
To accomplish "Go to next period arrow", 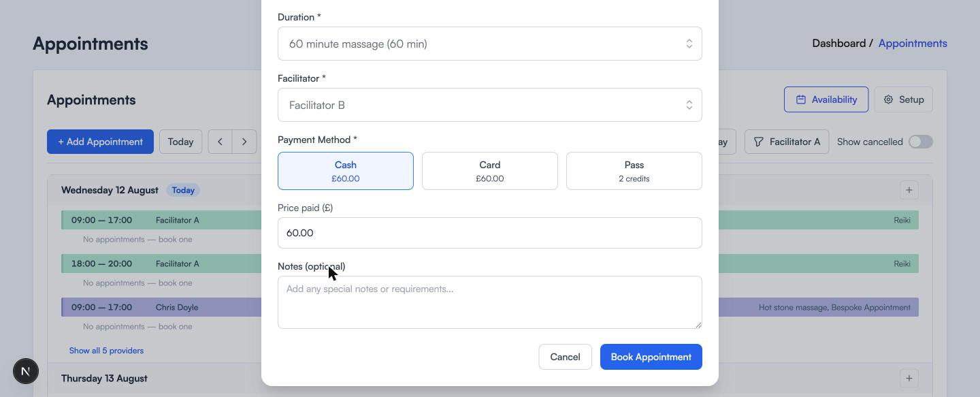I will coord(244,142).
